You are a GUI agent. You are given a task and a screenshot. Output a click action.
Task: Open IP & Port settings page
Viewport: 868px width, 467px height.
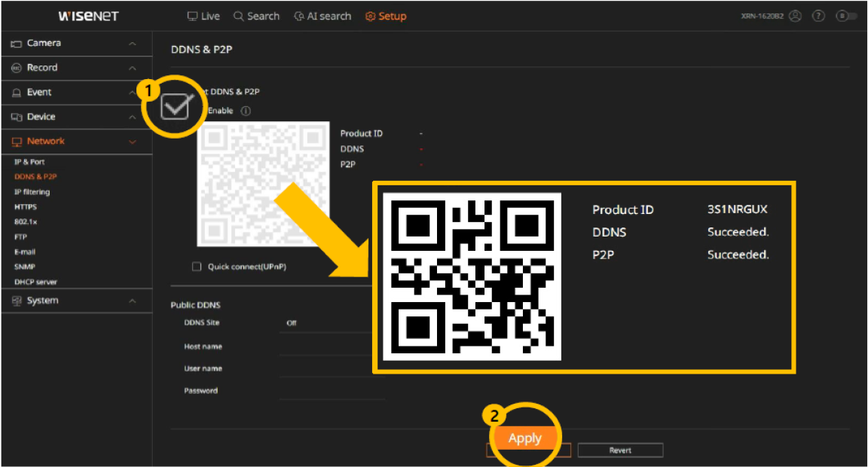pyautogui.click(x=29, y=162)
